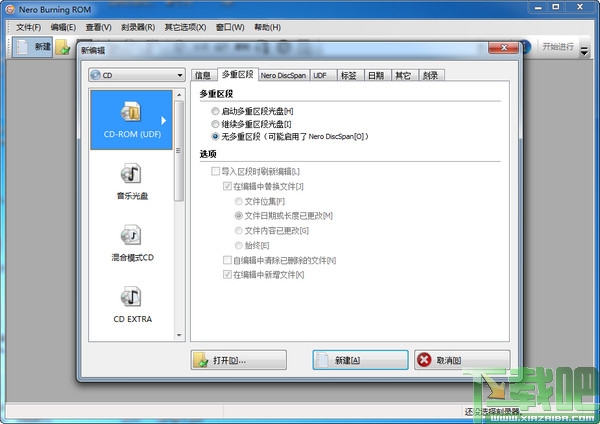Select 无多重区段 radio option
The image size is (600, 424).
coord(215,136)
